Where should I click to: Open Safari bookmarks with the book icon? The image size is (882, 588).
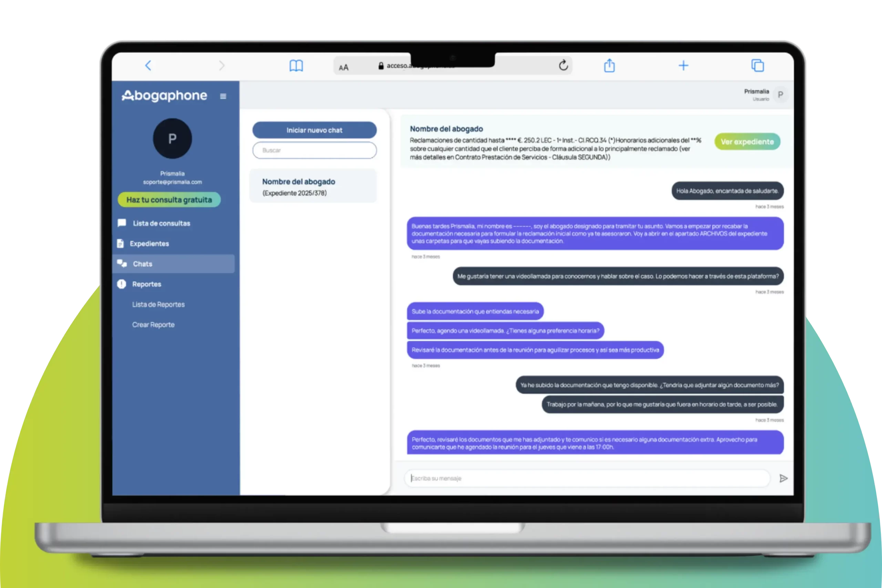click(x=296, y=65)
